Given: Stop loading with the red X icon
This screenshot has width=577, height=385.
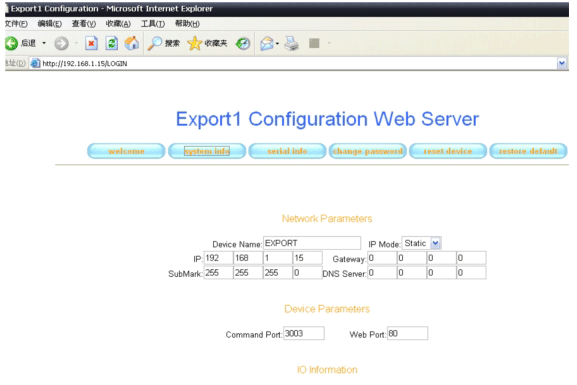Looking at the screenshot, I should coord(91,43).
